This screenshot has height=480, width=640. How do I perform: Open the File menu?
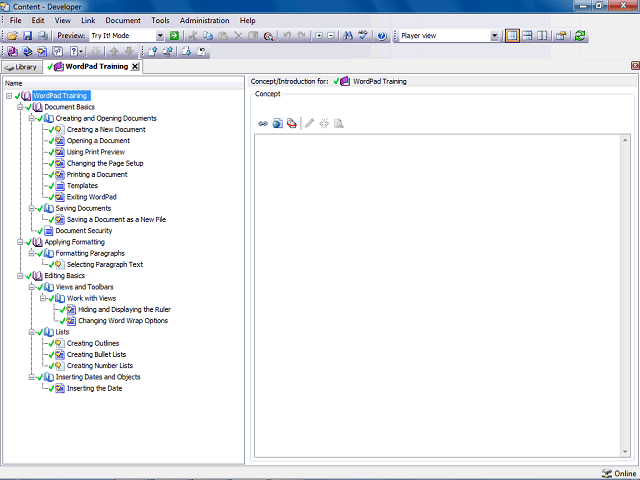click(16, 20)
